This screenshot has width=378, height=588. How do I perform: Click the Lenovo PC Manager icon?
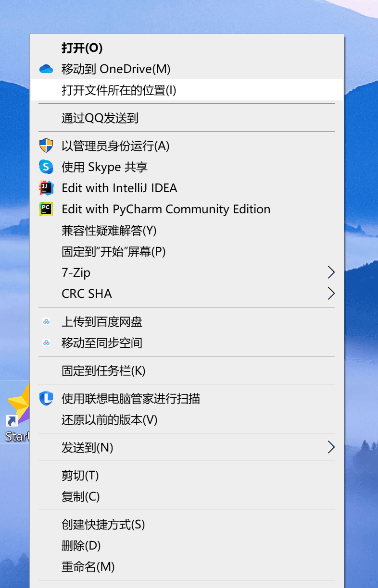[x=46, y=398]
